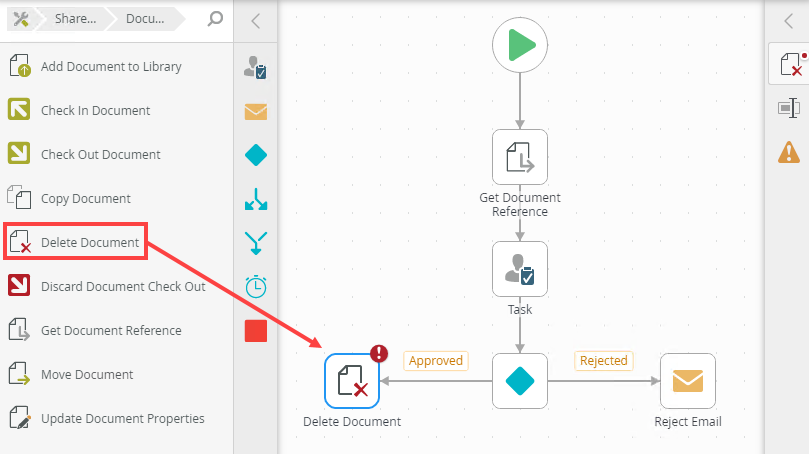Click the Copy Document label
Screen dimensions: 809x454
click(x=86, y=199)
